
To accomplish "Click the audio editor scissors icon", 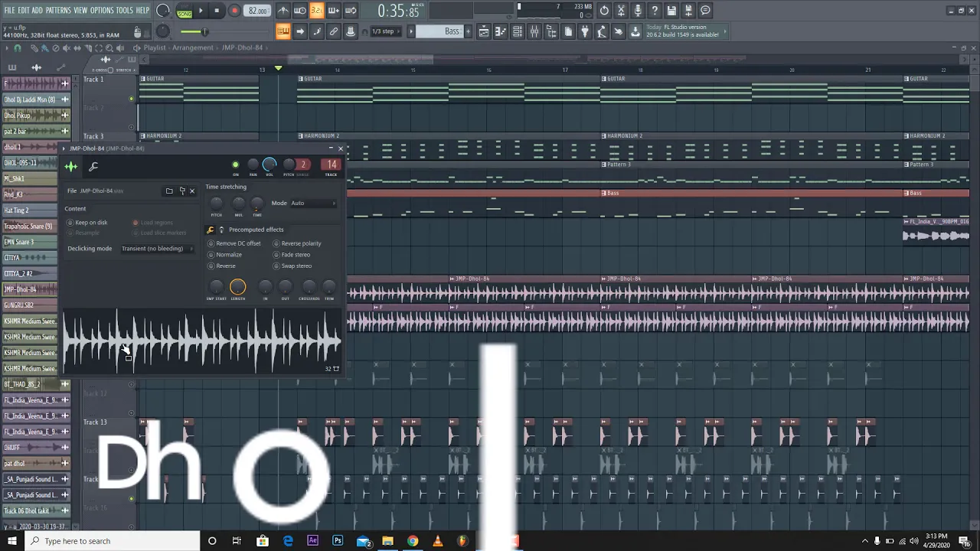I will [x=621, y=11].
